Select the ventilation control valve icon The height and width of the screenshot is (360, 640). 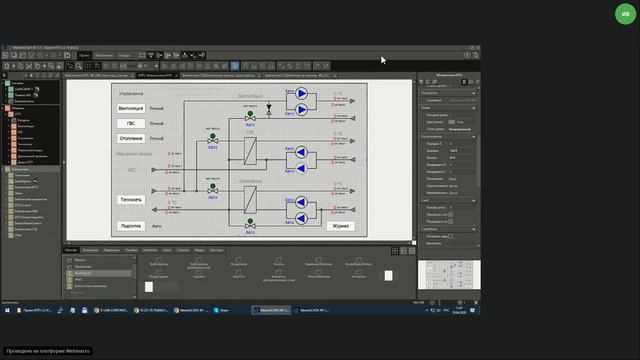pos(250,116)
